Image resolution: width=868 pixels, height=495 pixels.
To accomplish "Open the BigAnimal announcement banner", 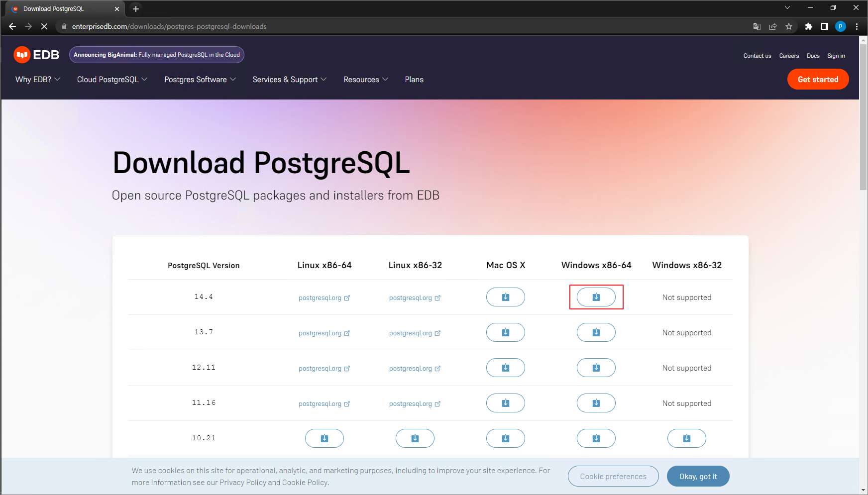I will coord(156,55).
